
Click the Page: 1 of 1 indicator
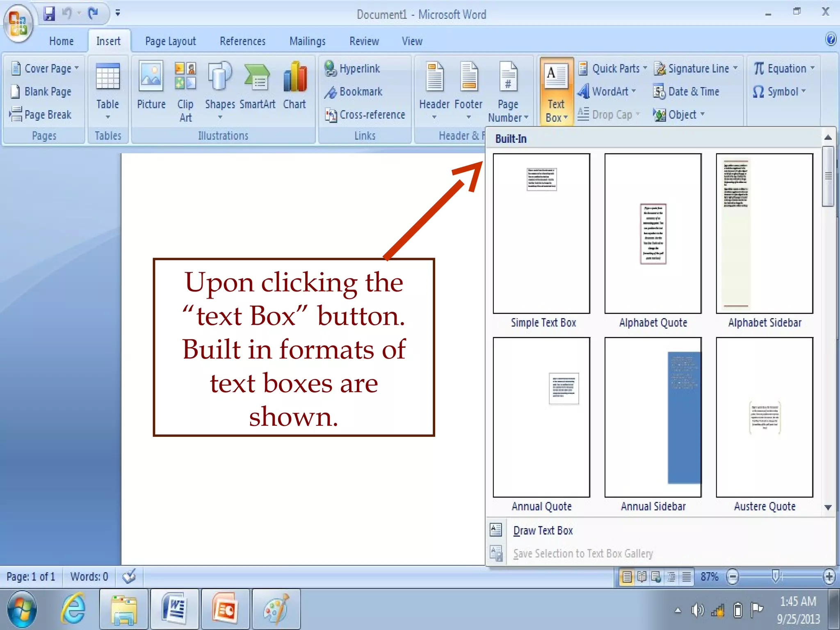click(31, 577)
